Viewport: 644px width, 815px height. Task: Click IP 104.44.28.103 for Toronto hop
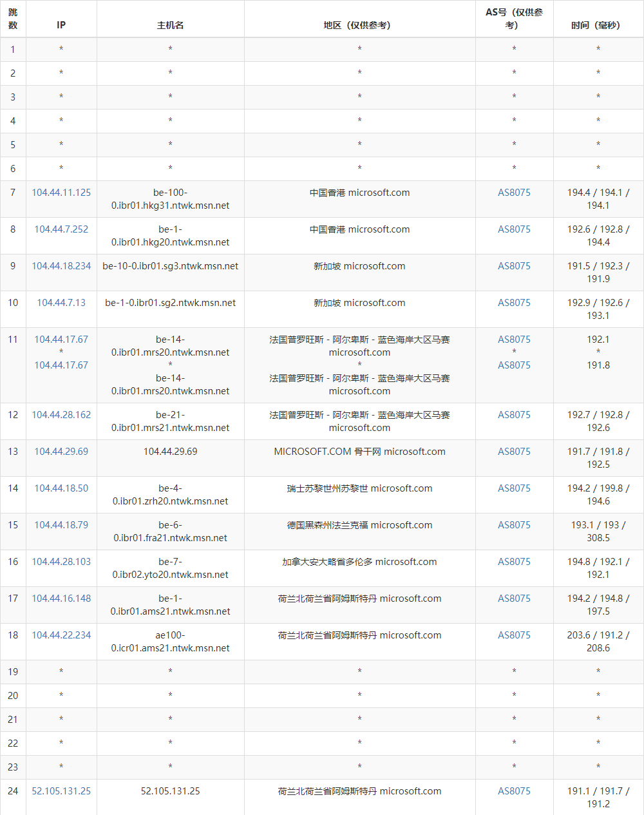point(61,562)
